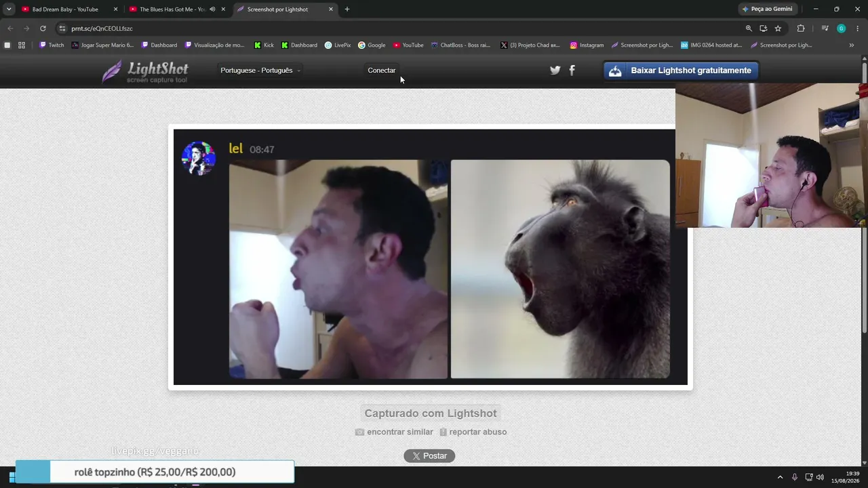
Task: Open the Visualização de mo... bookmark
Action: [x=214, y=45]
